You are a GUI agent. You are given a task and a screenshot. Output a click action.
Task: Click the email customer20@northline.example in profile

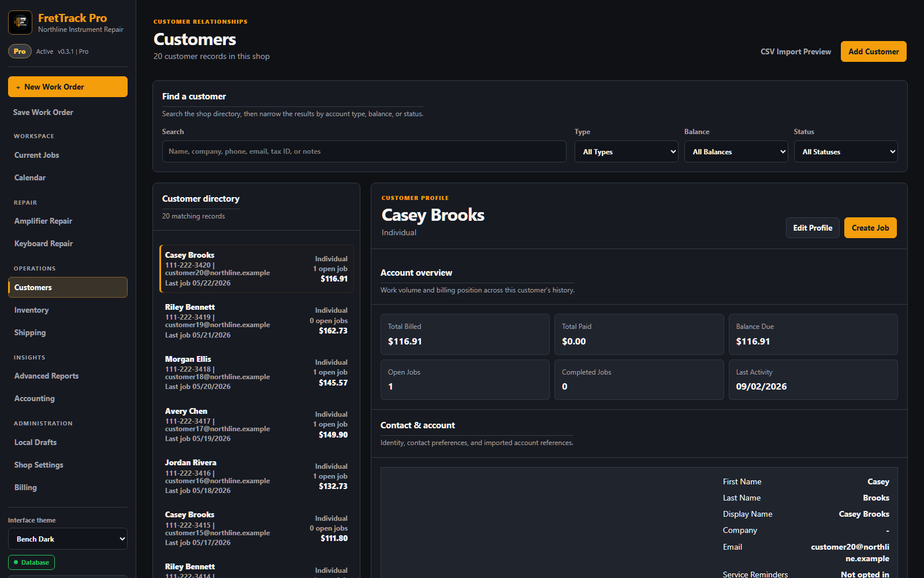click(x=850, y=553)
